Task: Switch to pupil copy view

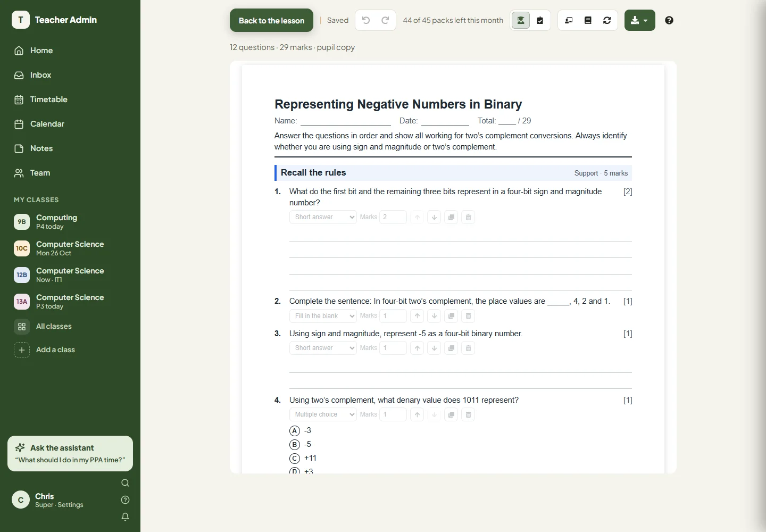Action: point(521,20)
